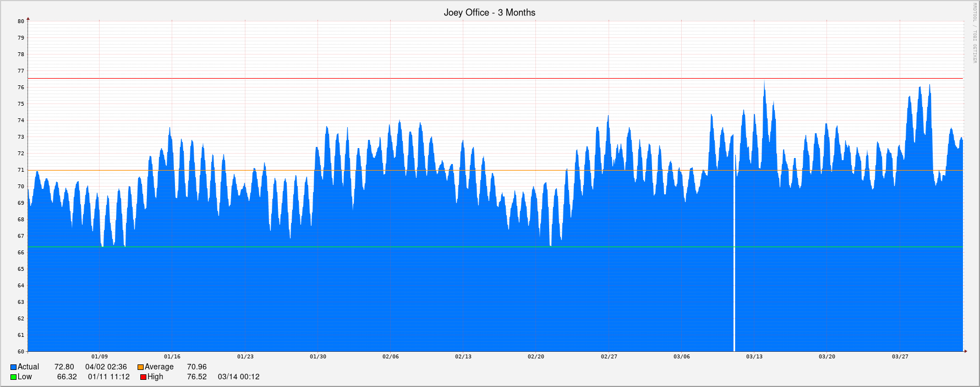980x387 pixels.
Task: Click the red arrow atop the y-axis
Action: coord(28,19)
